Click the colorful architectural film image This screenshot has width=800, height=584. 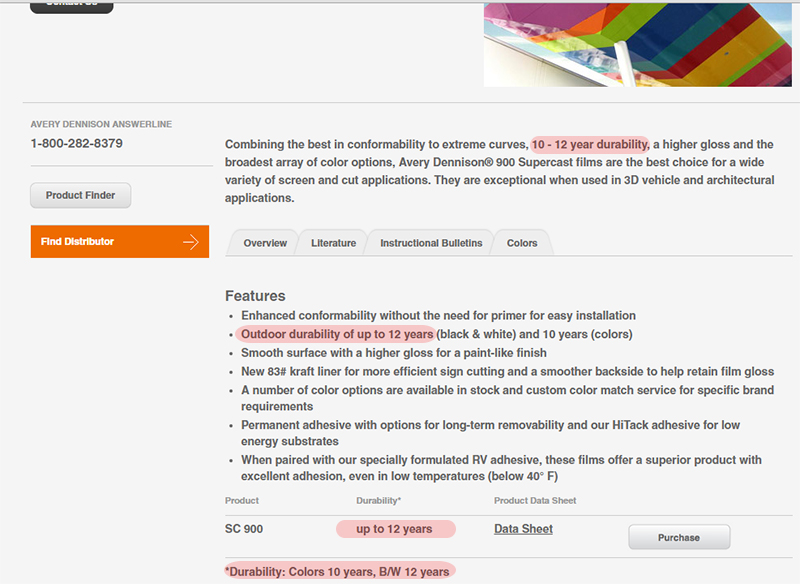tap(638, 44)
